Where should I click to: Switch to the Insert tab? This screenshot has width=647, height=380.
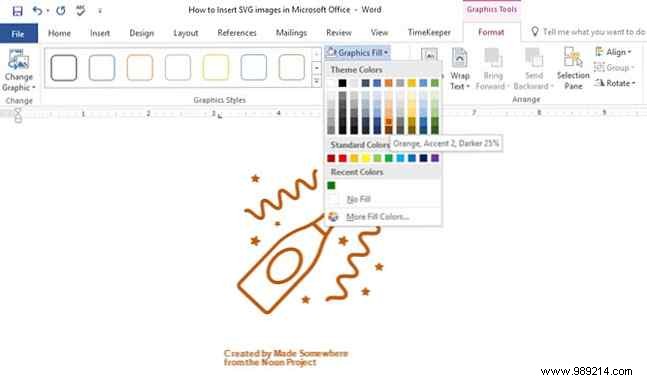click(100, 33)
